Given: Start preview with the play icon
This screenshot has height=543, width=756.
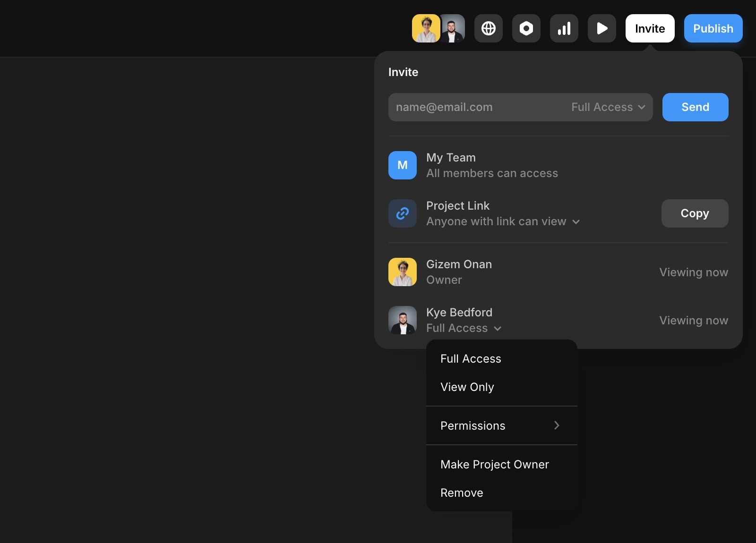Looking at the screenshot, I should [x=602, y=28].
